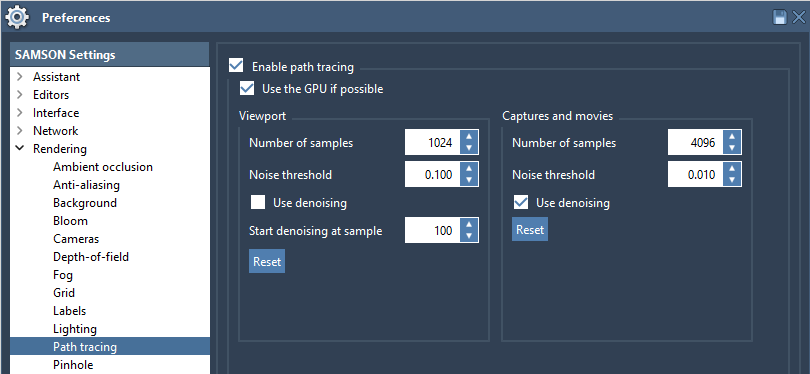This screenshot has height=374, width=810.
Task: Collapse the Rendering settings node
Action: point(20,149)
